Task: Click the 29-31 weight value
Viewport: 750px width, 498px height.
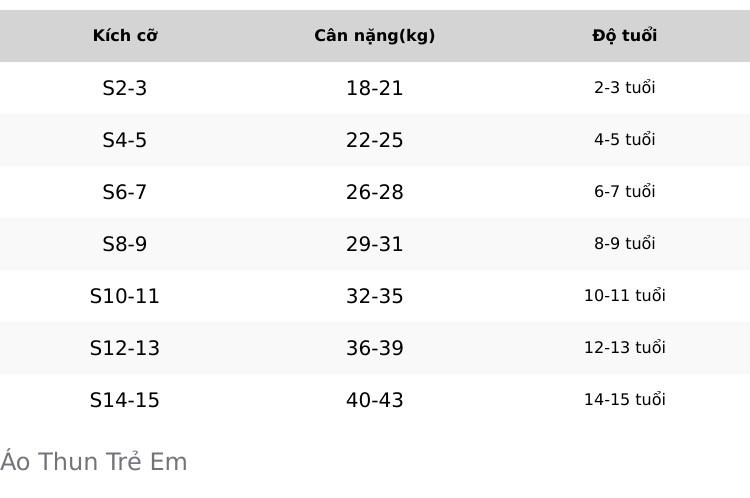Action: (375, 244)
